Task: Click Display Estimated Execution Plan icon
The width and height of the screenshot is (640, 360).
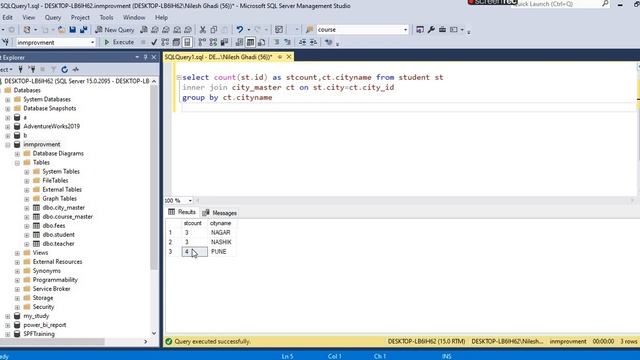Action: (x=165, y=42)
